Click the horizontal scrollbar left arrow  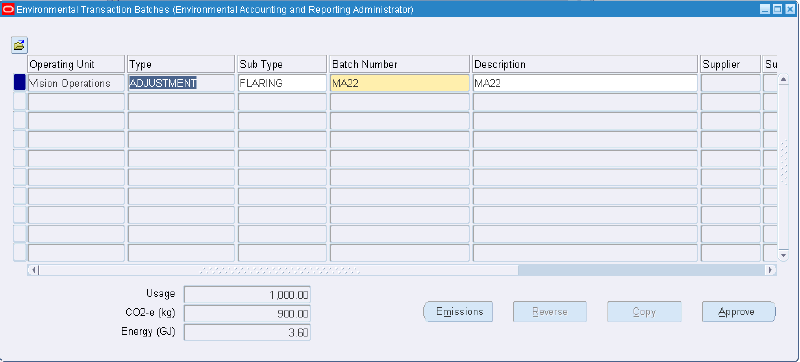(x=33, y=270)
